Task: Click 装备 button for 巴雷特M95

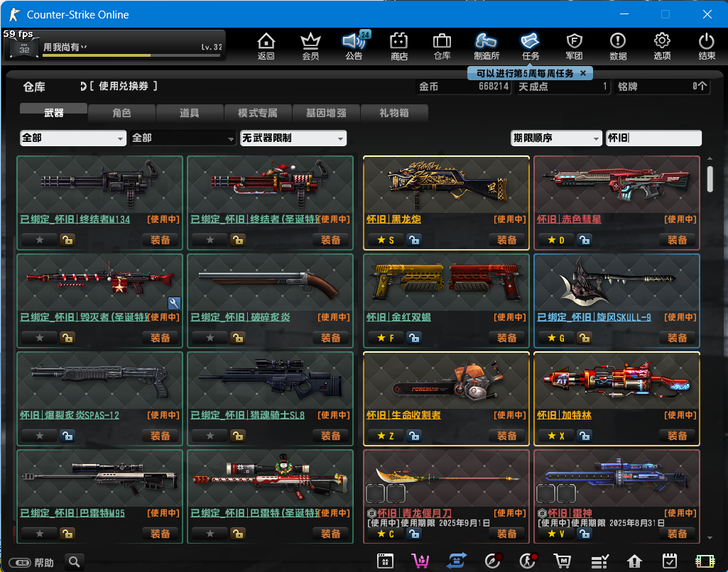Action: pyautogui.click(x=161, y=534)
